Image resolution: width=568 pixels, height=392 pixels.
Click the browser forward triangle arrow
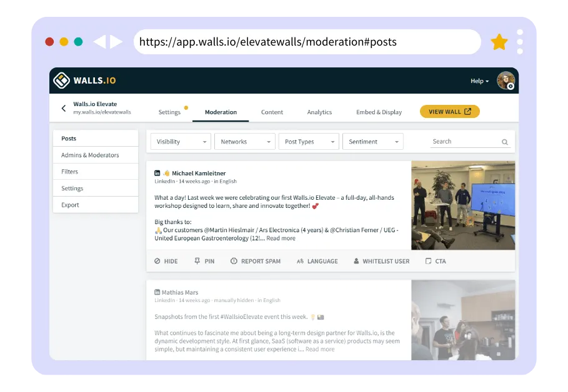pos(116,42)
